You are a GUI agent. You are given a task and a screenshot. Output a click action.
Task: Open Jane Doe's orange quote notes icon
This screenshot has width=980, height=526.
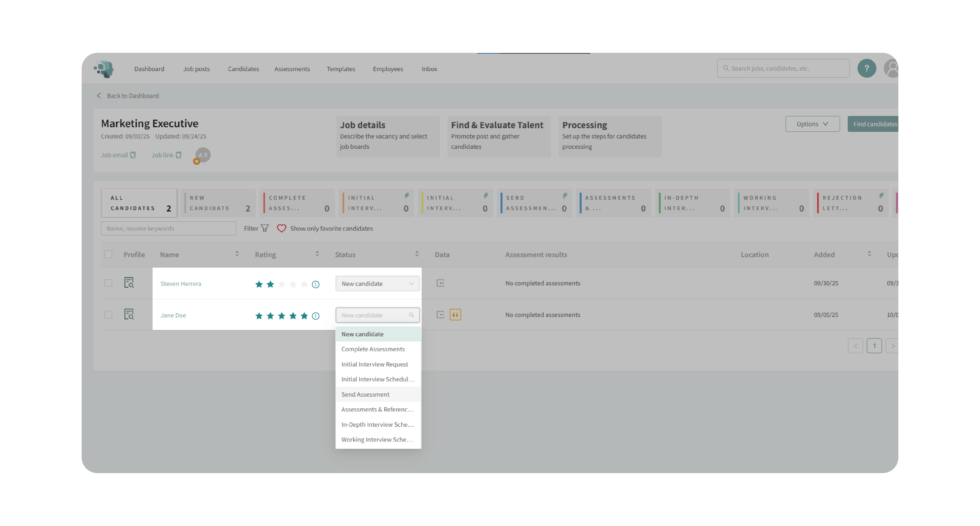point(455,315)
